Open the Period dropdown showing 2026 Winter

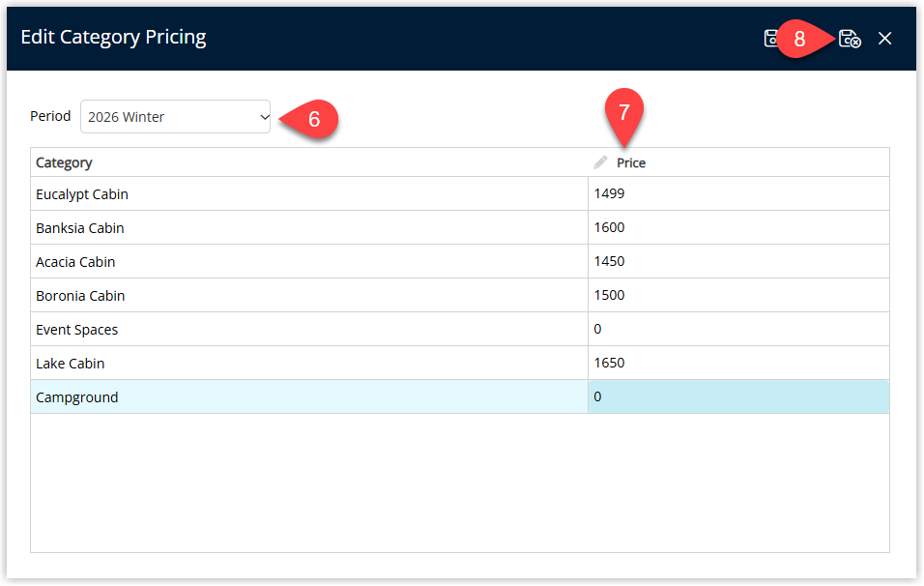coord(176,117)
